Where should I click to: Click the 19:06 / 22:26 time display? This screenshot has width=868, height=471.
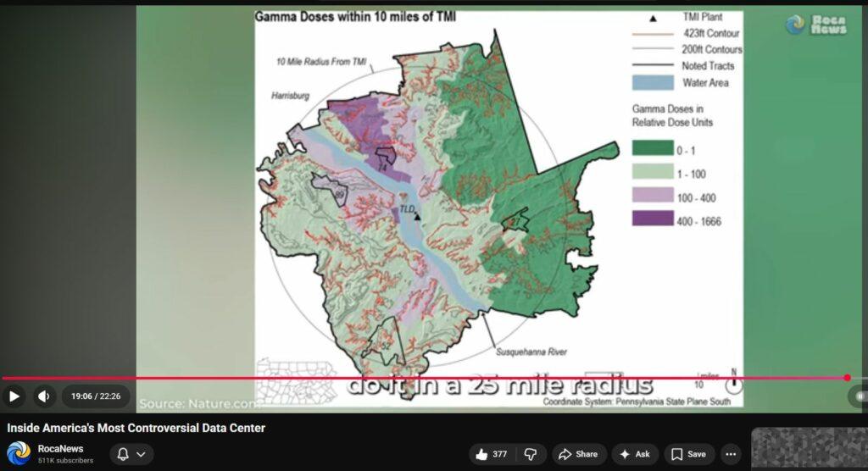coord(94,396)
